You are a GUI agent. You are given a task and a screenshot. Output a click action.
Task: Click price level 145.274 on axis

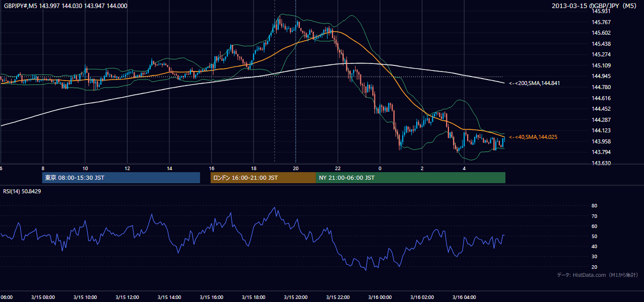point(600,54)
